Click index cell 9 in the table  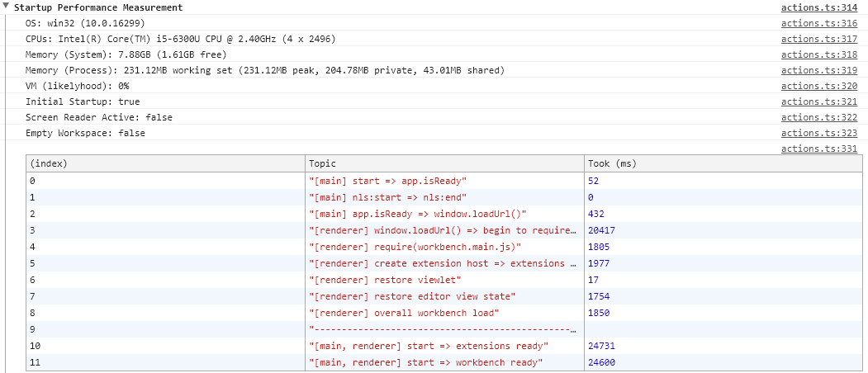pyautogui.click(x=165, y=330)
